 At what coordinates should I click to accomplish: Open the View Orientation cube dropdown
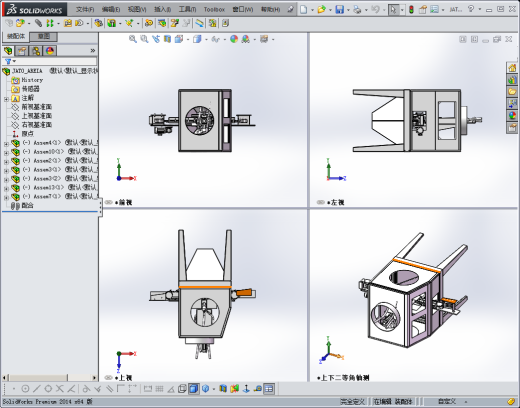coord(180,39)
